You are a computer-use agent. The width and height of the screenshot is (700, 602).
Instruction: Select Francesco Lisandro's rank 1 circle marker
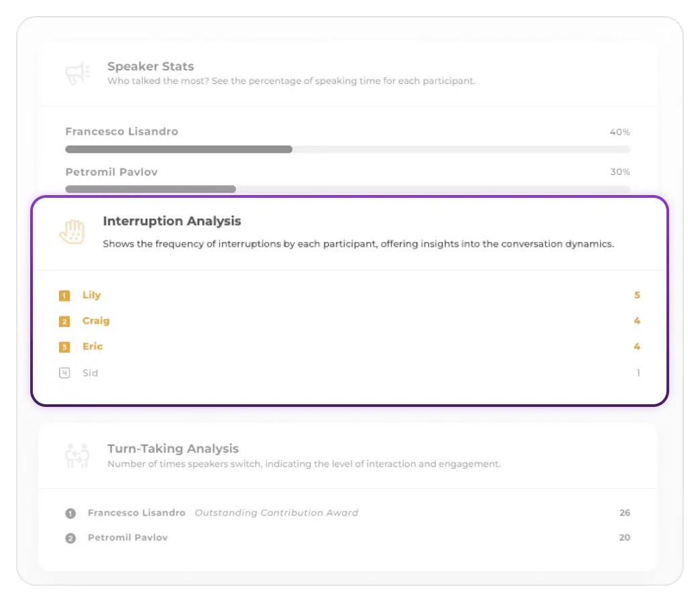coord(70,513)
